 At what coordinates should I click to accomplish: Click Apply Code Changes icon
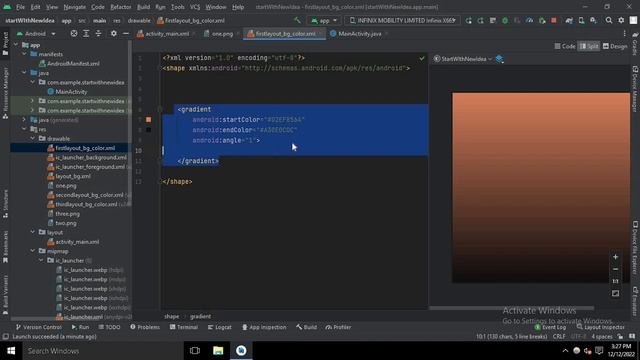(x=480, y=20)
